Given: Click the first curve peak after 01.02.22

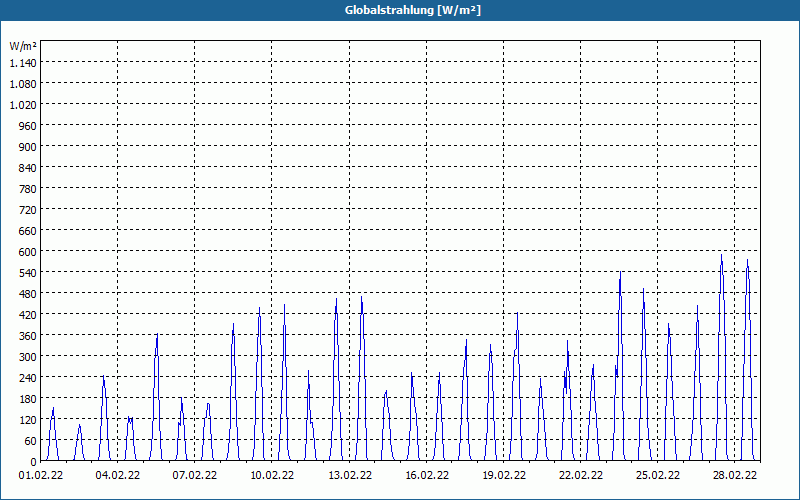Looking at the screenshot, I should [x=53, y=408].
